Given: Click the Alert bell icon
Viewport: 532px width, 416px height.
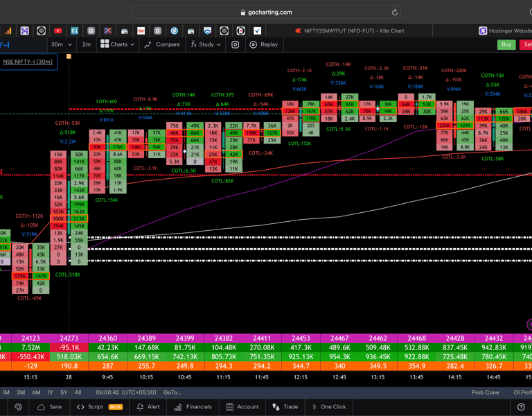Looking at the screenshot, I should (x=140, y=407).
